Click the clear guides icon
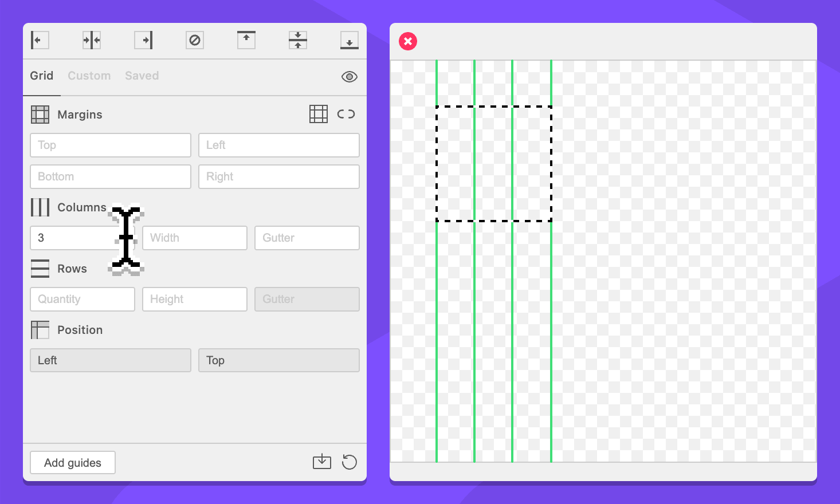 [195, 40]
